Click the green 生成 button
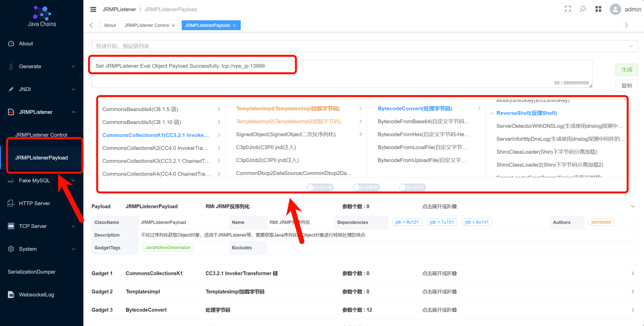644x326 pixels. [627, 70]
